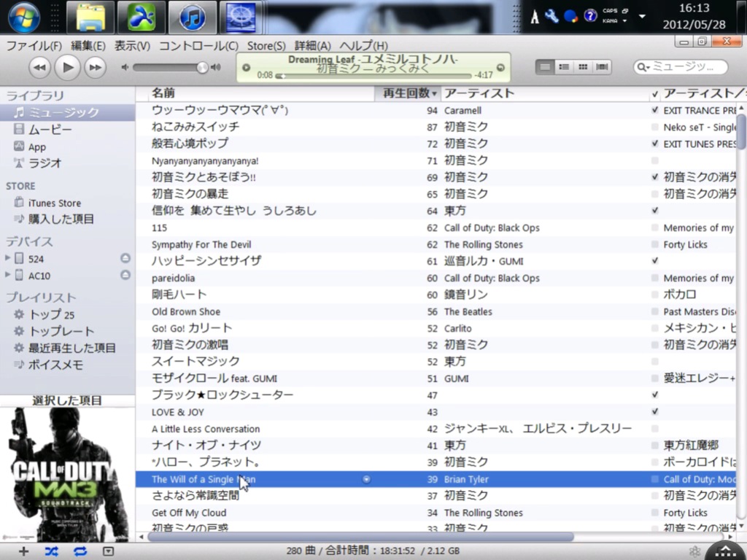Image resolution: width=747 pixels, height=560 pixels.
Task: Hide the artwork viewer panel button
Action: pos(108,551)
